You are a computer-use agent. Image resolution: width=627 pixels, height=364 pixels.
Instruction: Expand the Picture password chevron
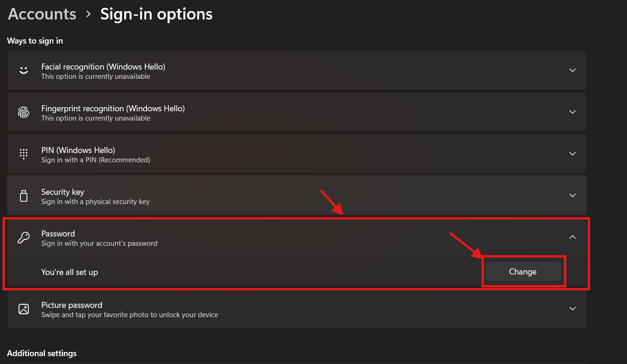pyautogui.click(x=573, y=309)
